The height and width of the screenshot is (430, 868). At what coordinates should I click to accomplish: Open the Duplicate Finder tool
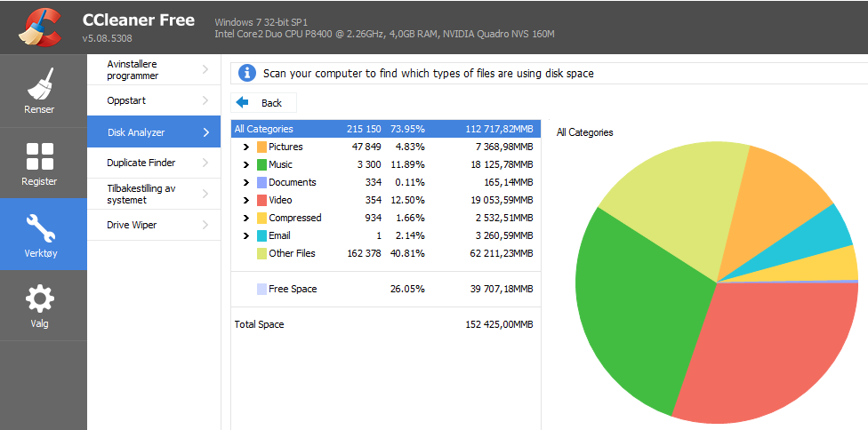[153, 163]
